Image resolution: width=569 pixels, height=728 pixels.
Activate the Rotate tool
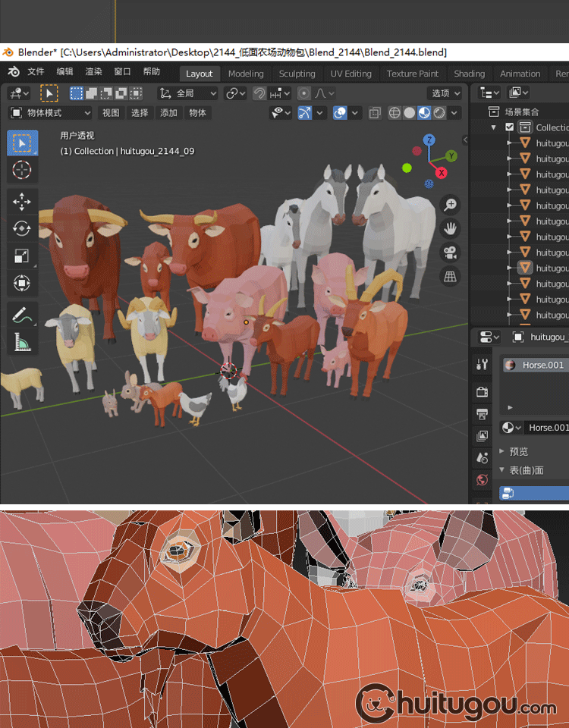tap(22, 228)
